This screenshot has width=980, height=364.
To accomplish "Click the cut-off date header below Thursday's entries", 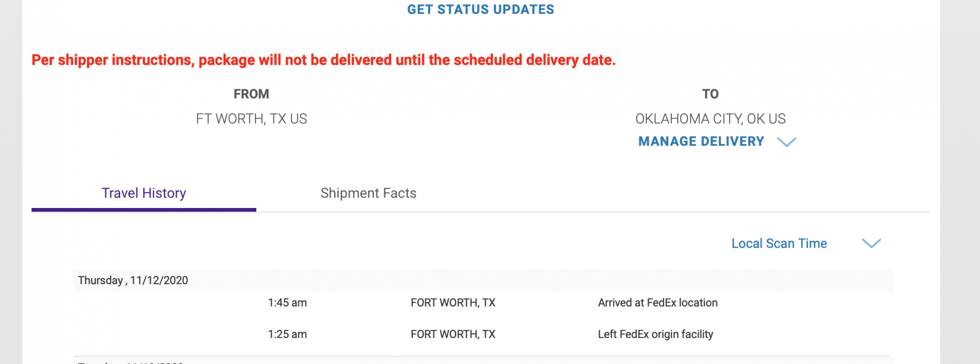I will (130, 362).
